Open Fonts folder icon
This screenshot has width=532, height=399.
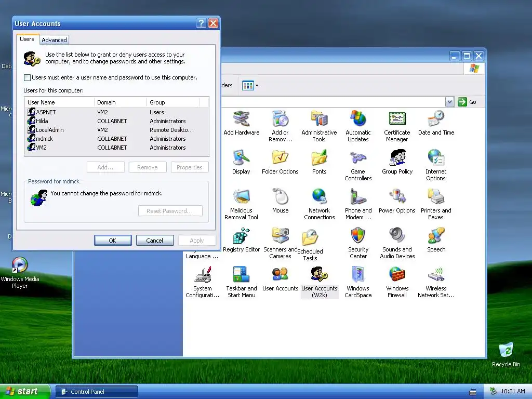(x=319, y=162)
